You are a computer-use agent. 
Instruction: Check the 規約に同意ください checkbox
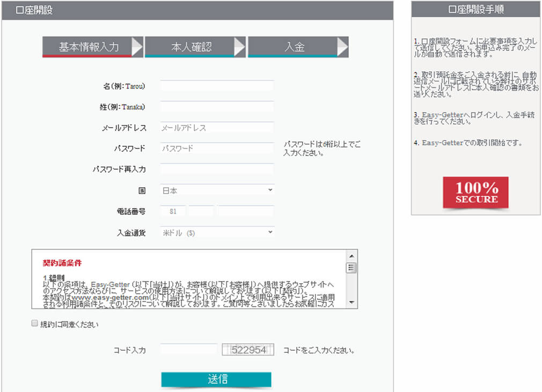coord(34,323)
